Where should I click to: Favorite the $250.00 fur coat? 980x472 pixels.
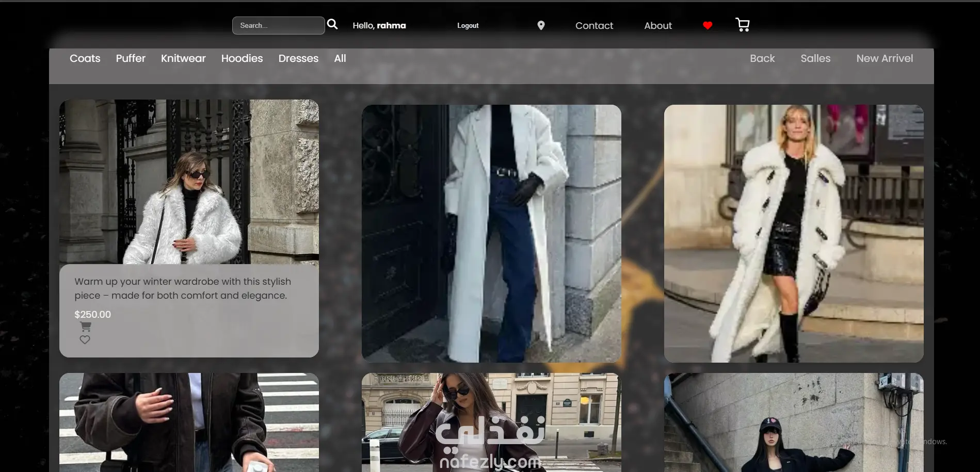pyautogui.click(x=85, y=339)
